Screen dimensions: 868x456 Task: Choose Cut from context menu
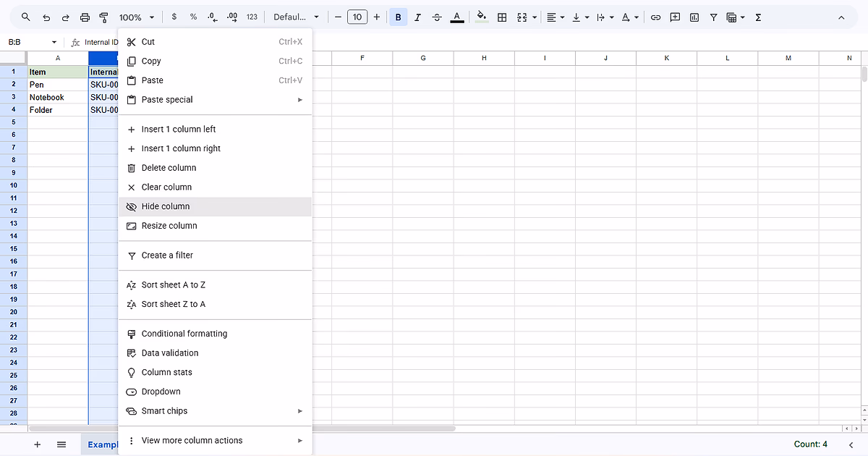tap(215, 42)
